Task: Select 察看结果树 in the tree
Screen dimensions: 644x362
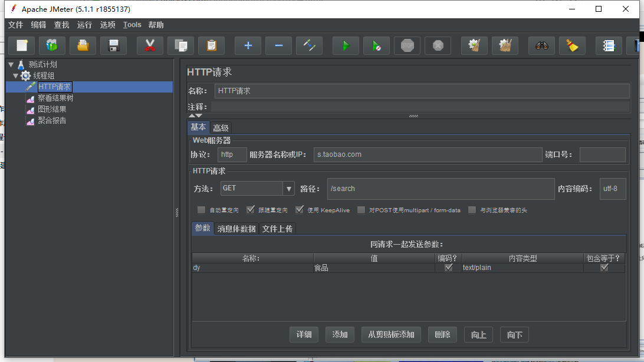Action: 55,98
